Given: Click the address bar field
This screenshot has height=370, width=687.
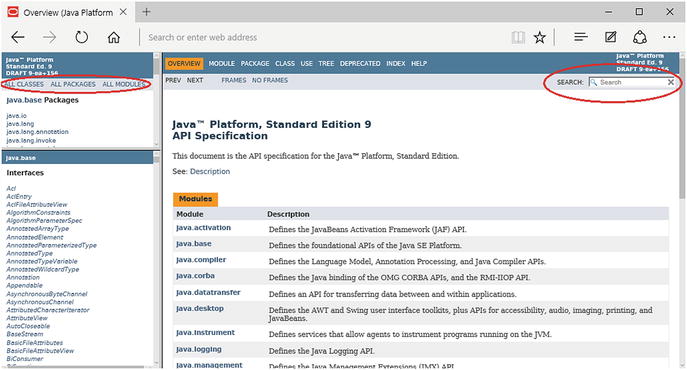Looking at the screenshot, I should pyautogui.click(x=324, y=37).
